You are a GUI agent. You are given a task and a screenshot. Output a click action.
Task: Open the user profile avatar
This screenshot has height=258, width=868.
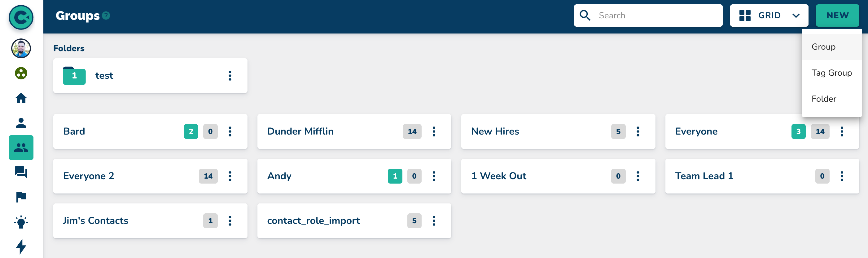(21, 48)
